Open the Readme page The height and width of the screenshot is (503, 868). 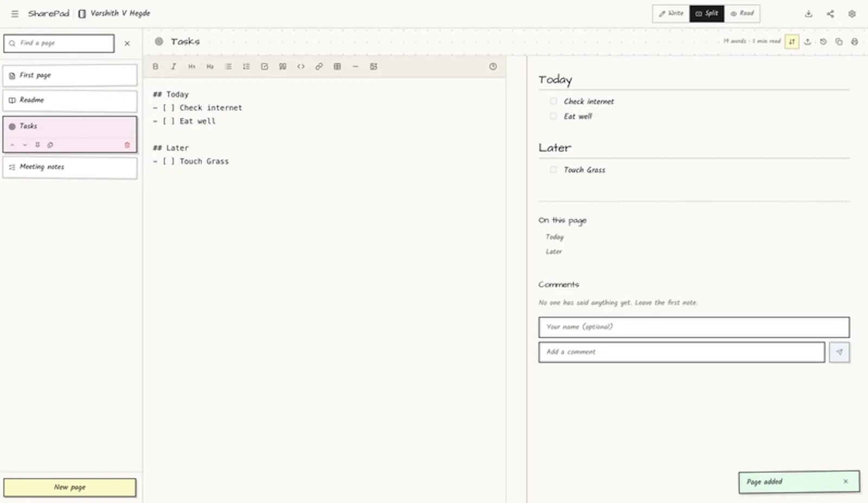70,100
